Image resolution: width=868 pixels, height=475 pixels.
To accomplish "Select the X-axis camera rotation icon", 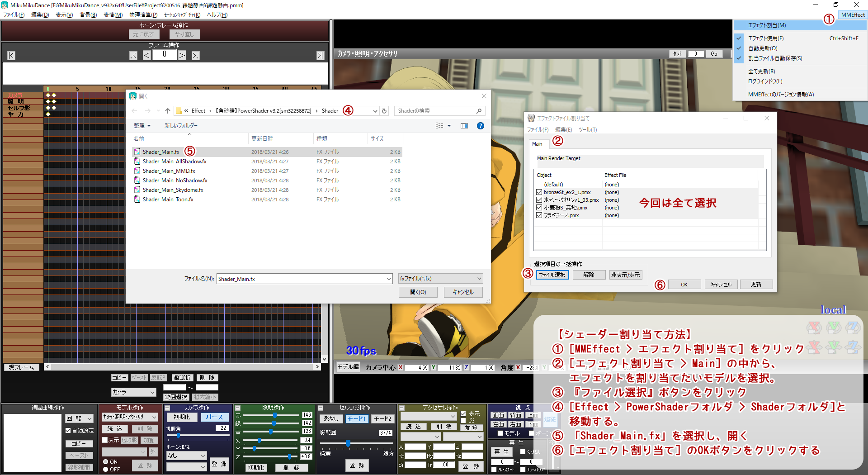I will click(x=814, y=328).
